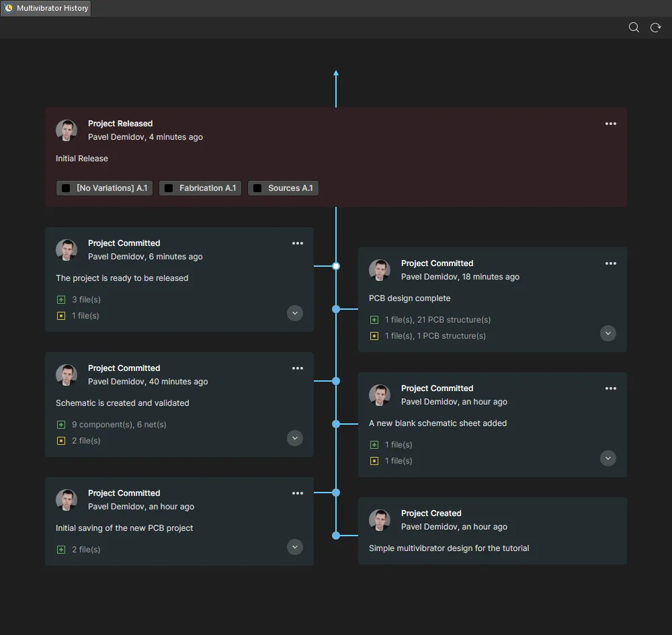
Task: Expand the 'ready to be released' commit details
Action: point(295,313)
